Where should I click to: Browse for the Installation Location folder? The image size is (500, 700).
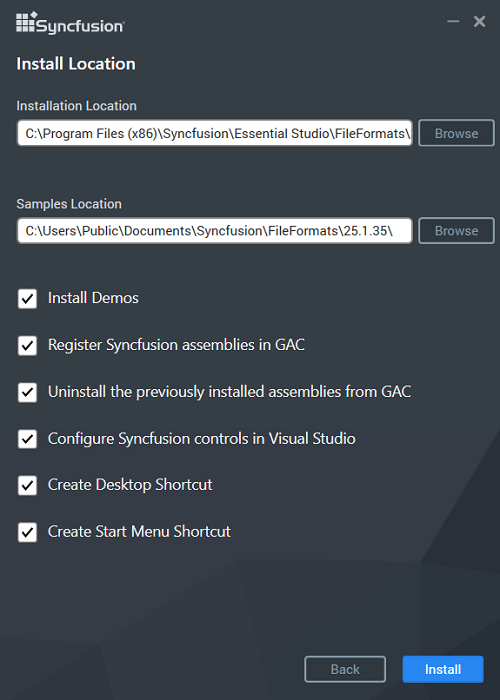pyautogui.click(x=456, y=133)
